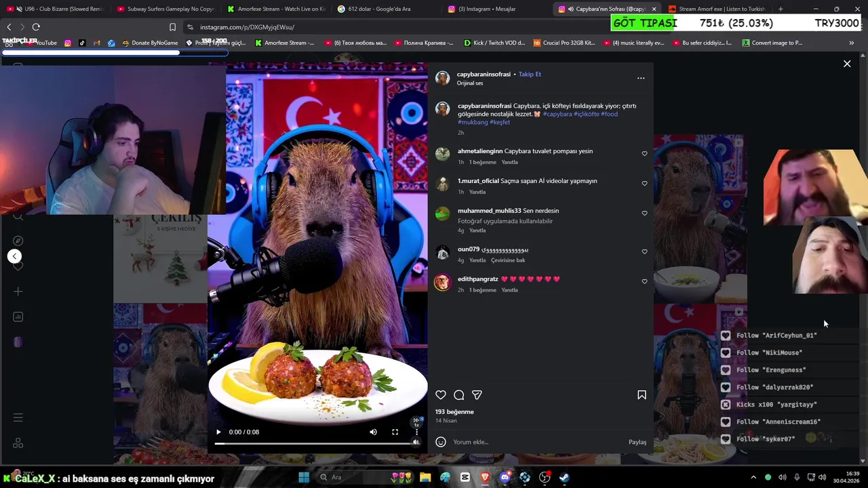Like the capybara post with the heart icon

click(x=441, y=395)
